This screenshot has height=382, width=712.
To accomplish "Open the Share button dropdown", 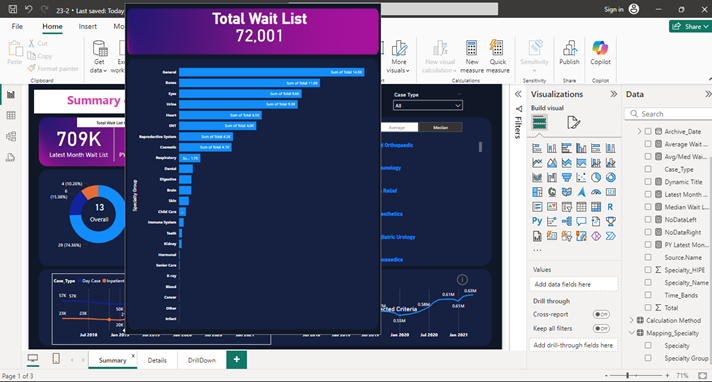I will tap(706, 26).
